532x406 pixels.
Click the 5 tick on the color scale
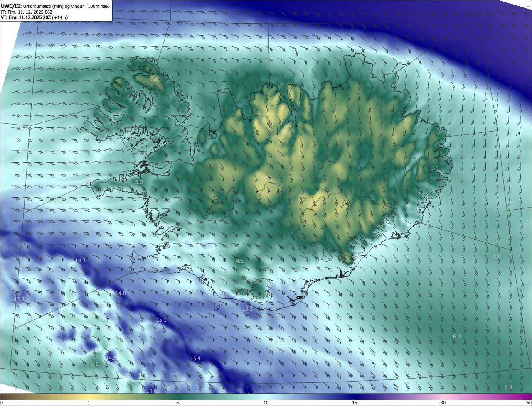tap(177, 403)
